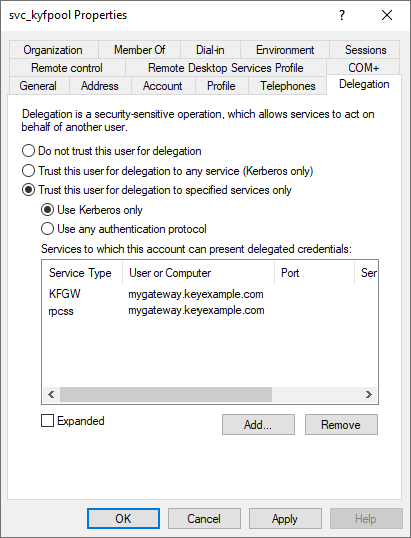The width and height of the screenshot is (411, 538).
Task: Open the Remote Desktop Services Profile tab
Action: (x=226, y=68)
